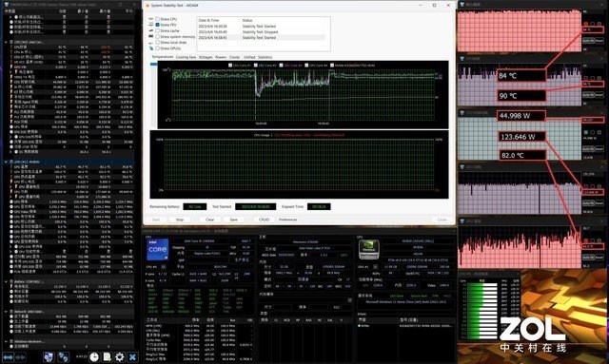Open sensor settings via the gear icon
Image resolution: width=609 pixels, height=364 pixels.
coord(120,357)
